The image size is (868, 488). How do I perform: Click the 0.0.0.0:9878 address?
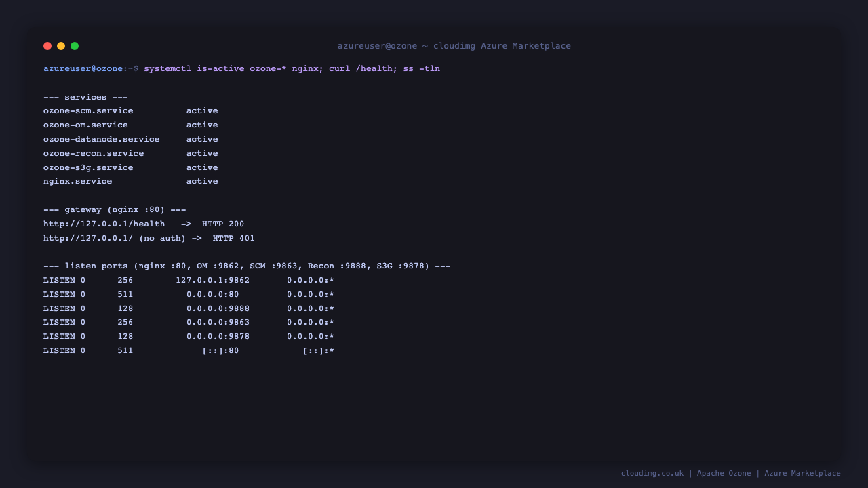pyautogui.click(x=218, y=337)
